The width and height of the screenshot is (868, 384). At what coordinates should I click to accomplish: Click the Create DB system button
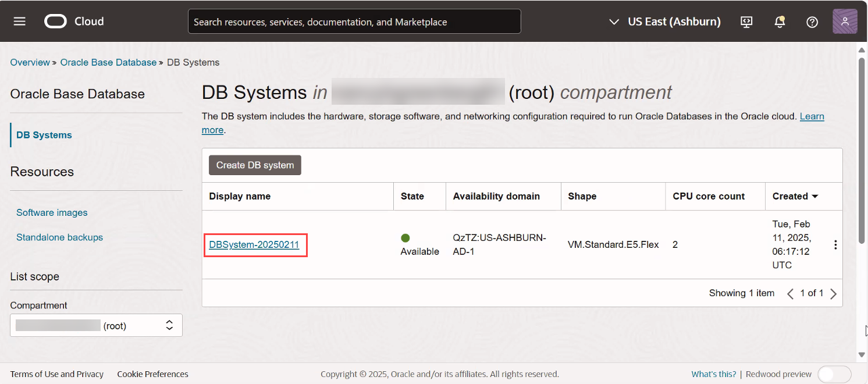(255, 165)
